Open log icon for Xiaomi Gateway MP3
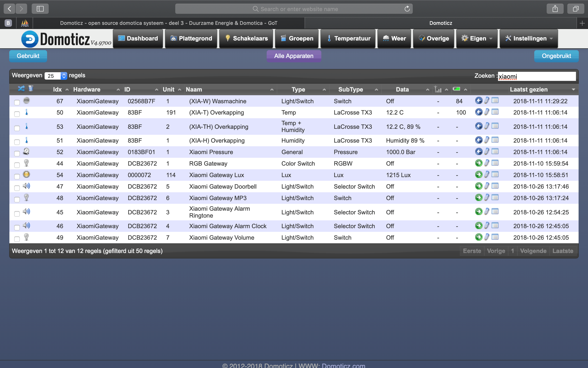Screen dimensions: 588x368 [495, 197]
